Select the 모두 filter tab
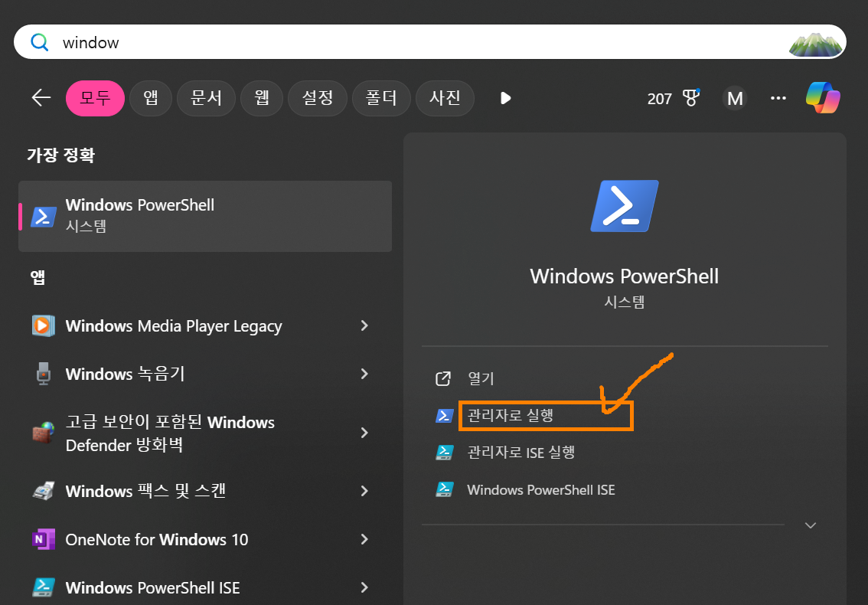 tap(95, 98)
